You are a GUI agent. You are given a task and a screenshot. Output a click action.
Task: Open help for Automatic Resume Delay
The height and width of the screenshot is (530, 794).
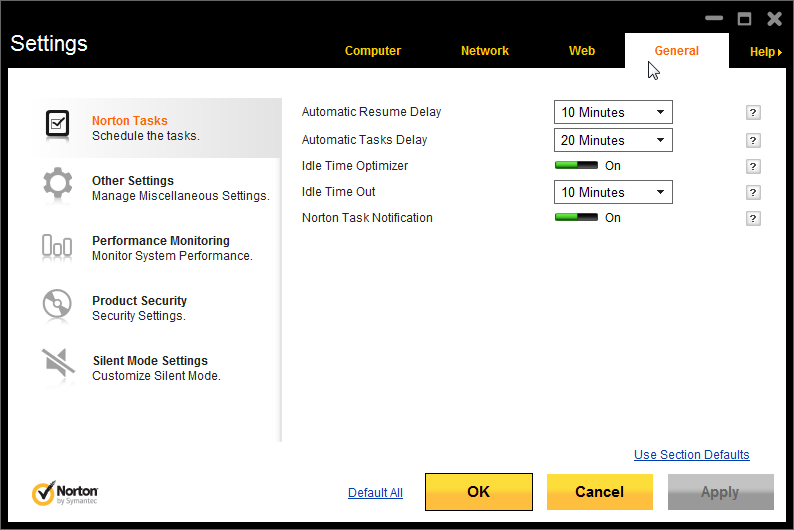pyautogui.click(x=753, y=112)
